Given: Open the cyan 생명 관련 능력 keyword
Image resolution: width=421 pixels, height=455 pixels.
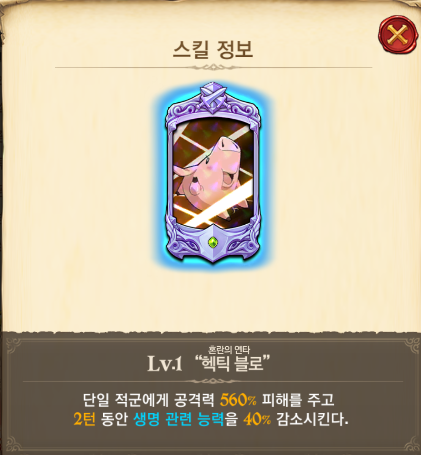Looking at the screenshot, I should (x=179, y=419).
